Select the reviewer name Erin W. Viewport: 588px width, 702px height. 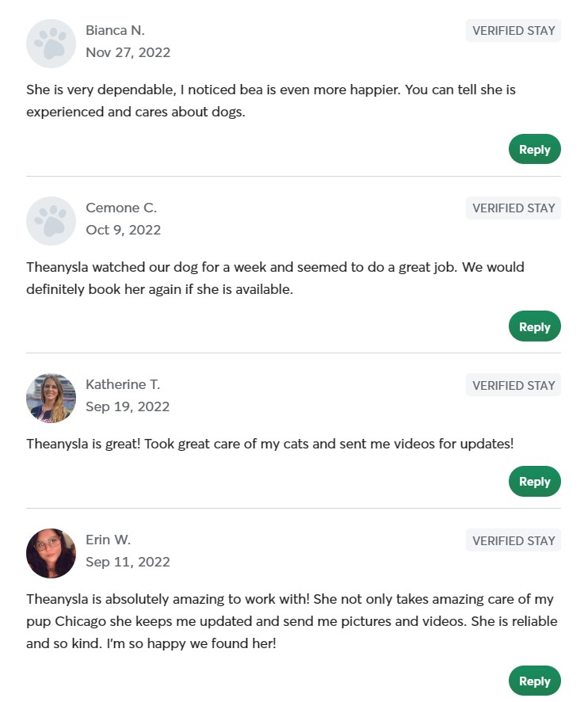click(108, 540)
